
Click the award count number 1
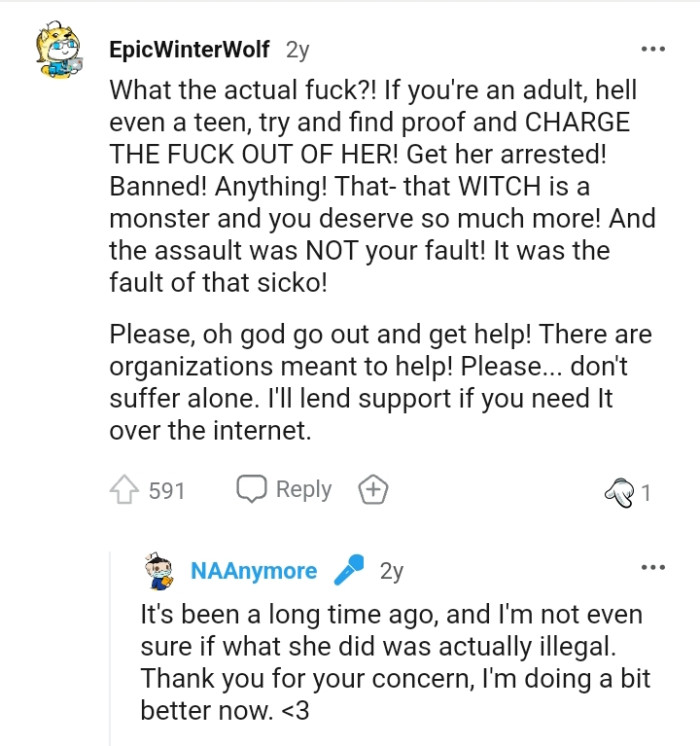click(x=646, y=492)
